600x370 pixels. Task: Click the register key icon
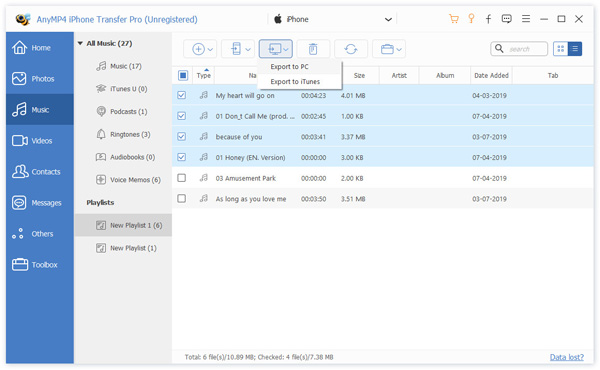(471, 19)
